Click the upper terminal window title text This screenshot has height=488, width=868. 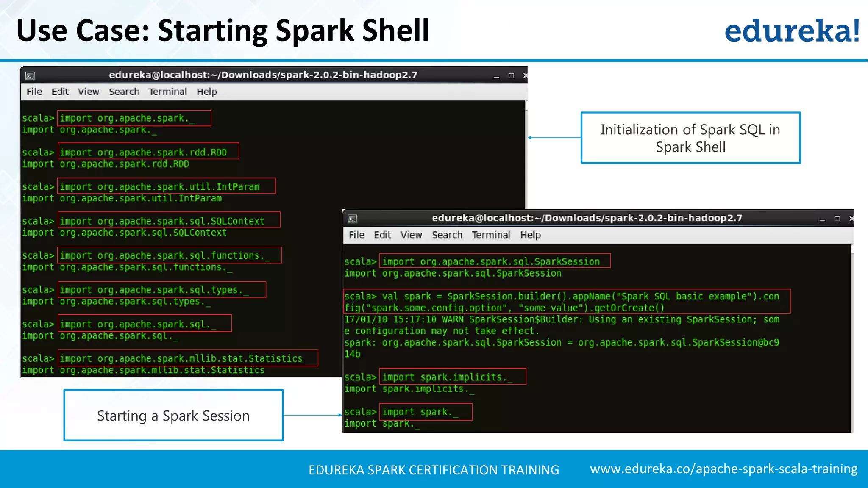click(263, 75)
